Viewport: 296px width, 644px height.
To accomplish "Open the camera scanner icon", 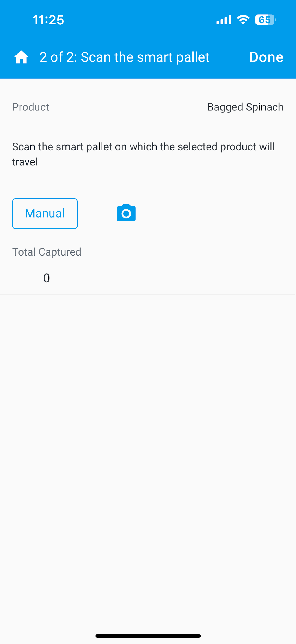I will pyautogui.click(x=126, y=213).
